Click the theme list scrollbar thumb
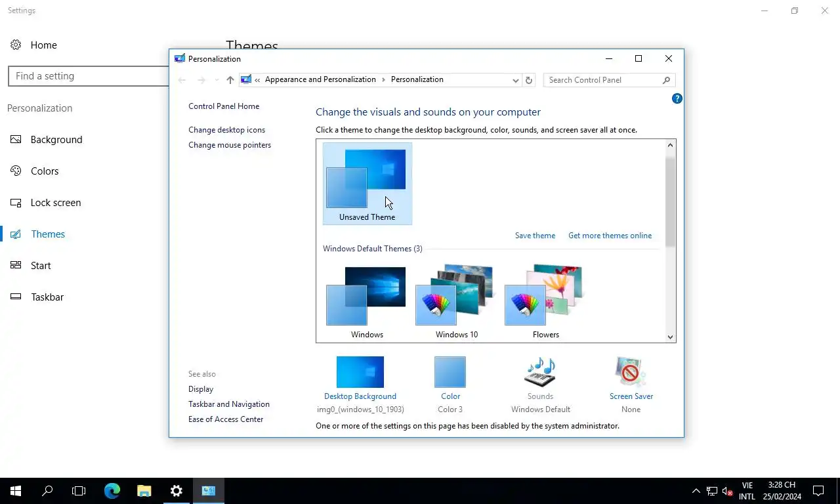The height and width of the screenshot is (504, 840). (x=670, y=202)
